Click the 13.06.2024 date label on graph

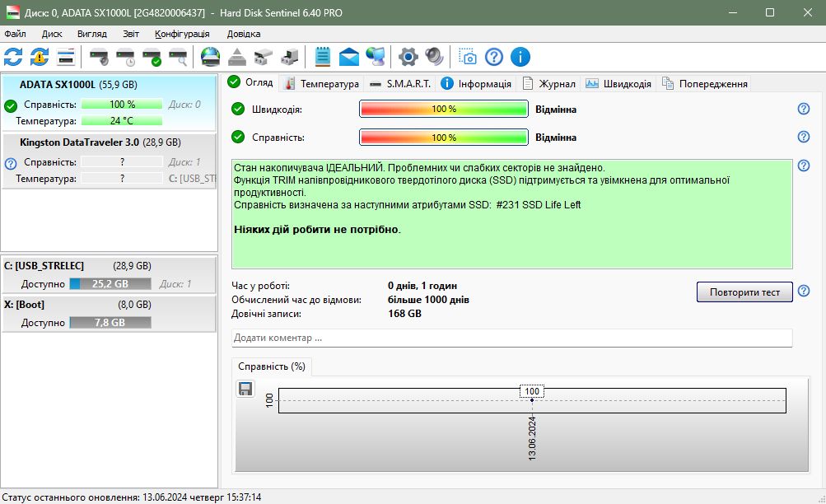pyautogui.click(x=532, y=438)
